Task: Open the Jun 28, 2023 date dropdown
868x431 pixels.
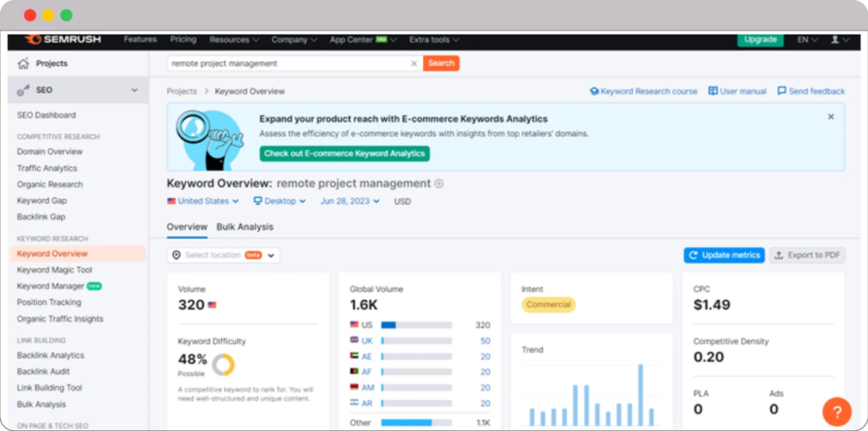Action: 350,202
